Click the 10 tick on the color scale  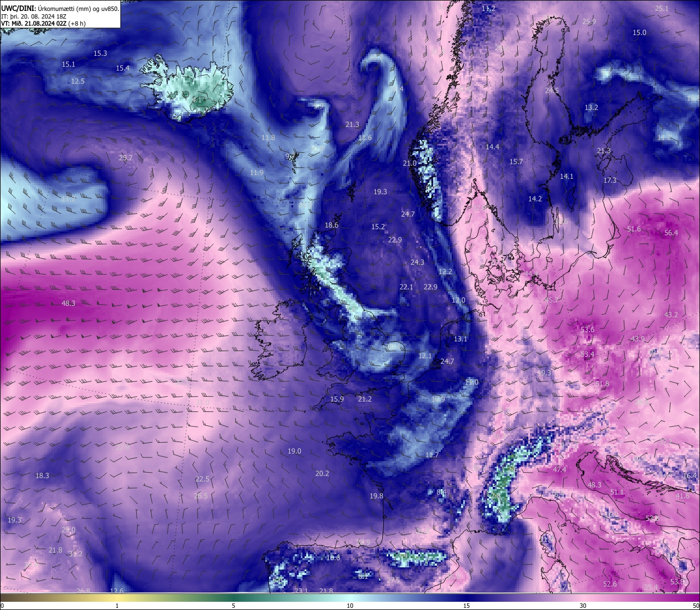[x=350, y=606]
